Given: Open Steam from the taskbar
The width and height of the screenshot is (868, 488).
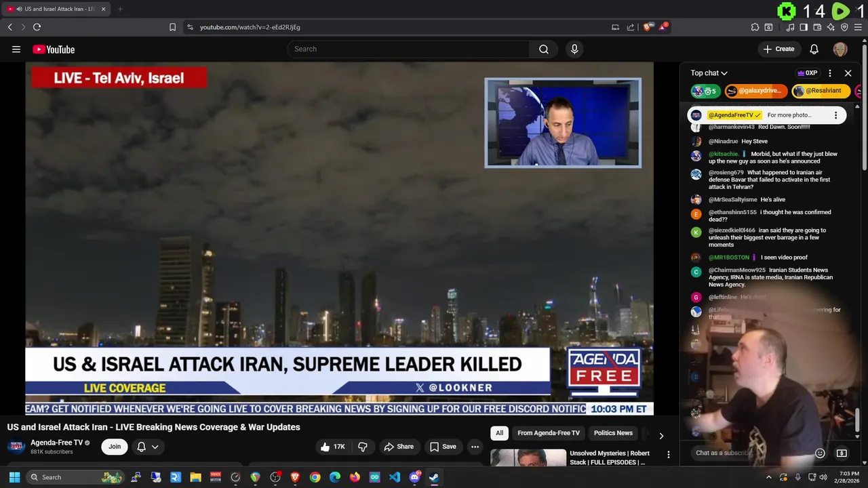Looking at the screenshot, I should pos(434,477).
